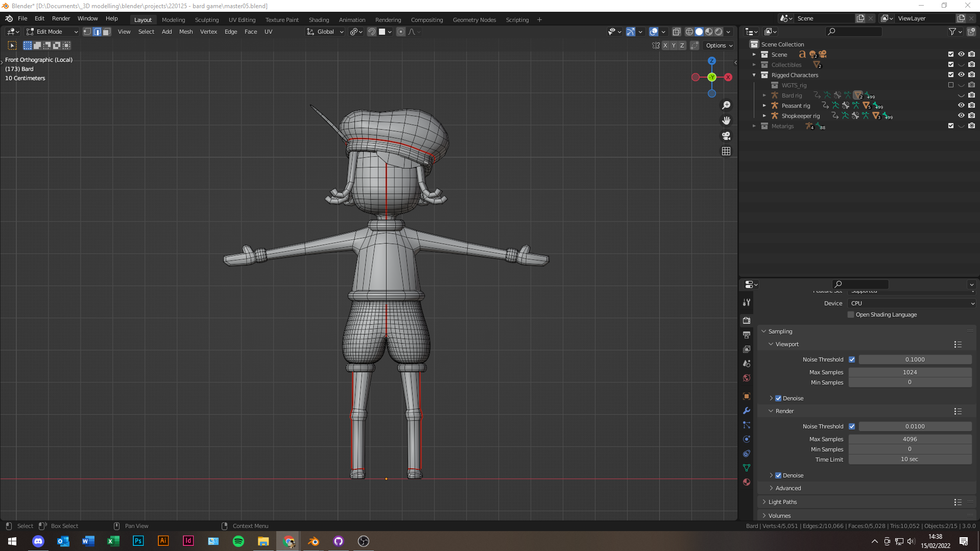Toggle the camera view icon
This screenshot has width=980, height=551.
pos(726,136)
